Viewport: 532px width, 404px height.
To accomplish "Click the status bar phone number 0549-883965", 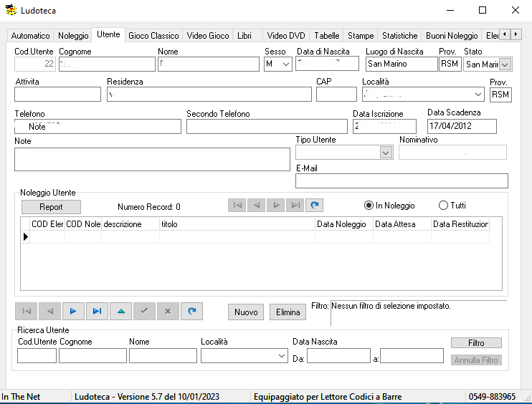I will pos(492,397).
